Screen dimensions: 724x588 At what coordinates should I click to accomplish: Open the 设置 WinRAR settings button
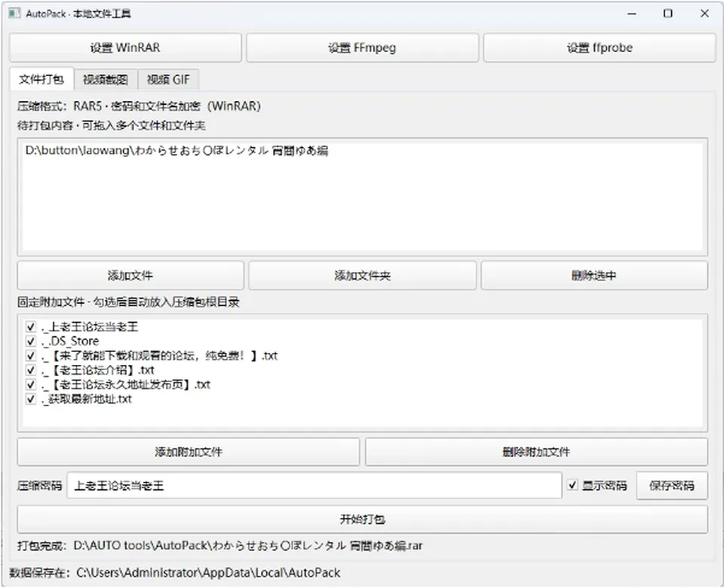click(125, 47)
